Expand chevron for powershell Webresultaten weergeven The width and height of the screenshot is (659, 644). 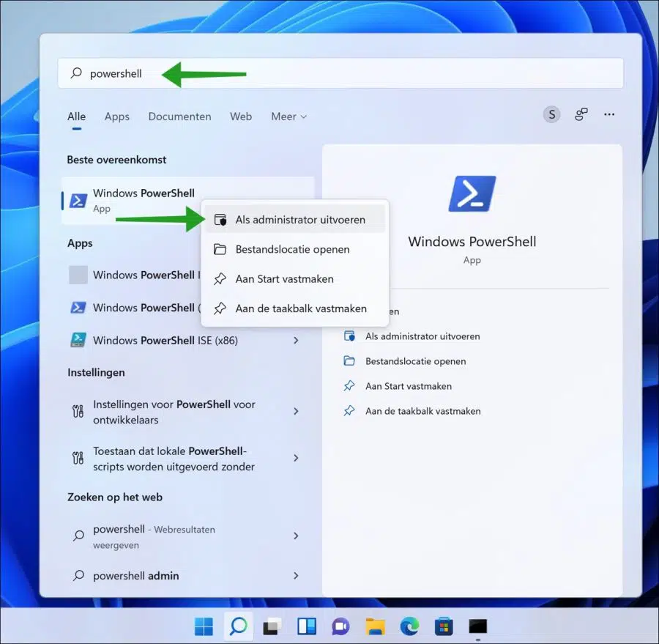(297, 536)
